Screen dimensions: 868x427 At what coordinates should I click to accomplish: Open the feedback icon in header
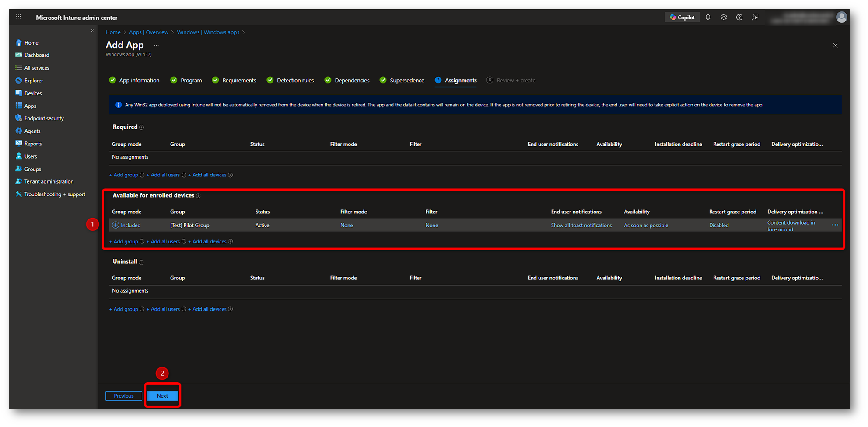(755, 18)
